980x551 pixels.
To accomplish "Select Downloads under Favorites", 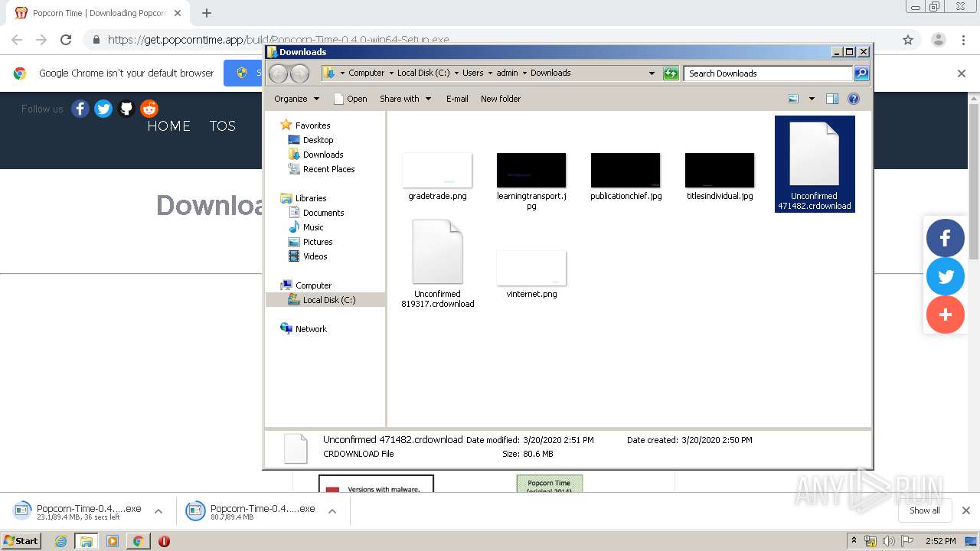I will coord(322,155).
